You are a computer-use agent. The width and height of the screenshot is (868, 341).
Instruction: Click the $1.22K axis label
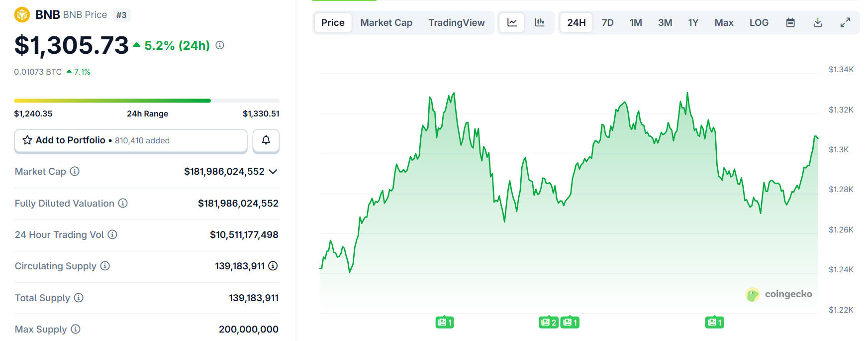pyautogui.click(x=841, y=310)
